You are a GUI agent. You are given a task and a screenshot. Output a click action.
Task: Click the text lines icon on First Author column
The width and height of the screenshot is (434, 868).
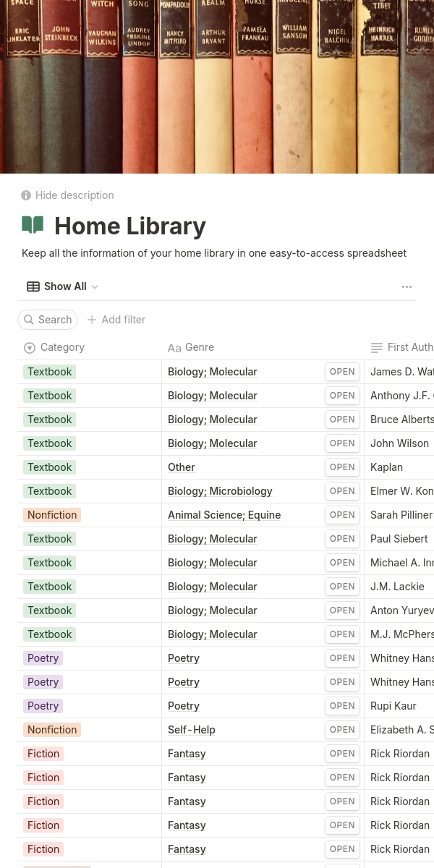(x=377, y=348)
